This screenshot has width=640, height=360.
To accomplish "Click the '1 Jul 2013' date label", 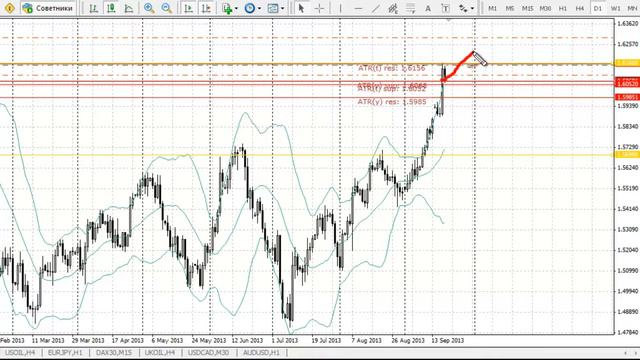I will 284,340.
